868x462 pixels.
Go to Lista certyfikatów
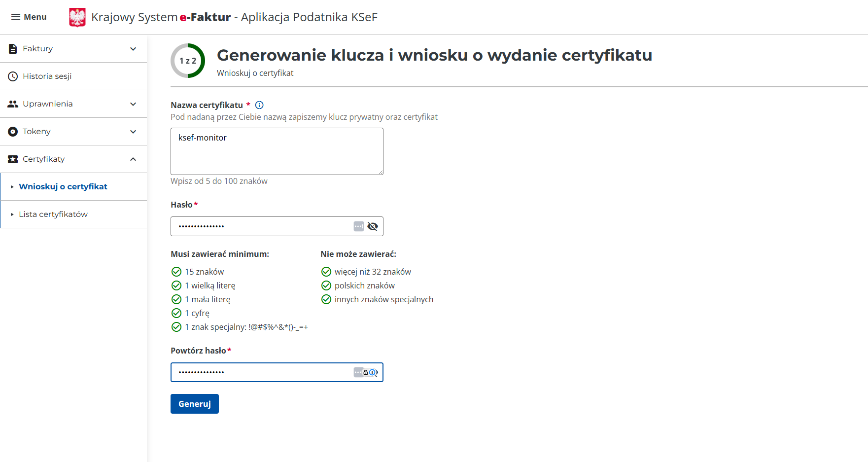pos(53,214)
